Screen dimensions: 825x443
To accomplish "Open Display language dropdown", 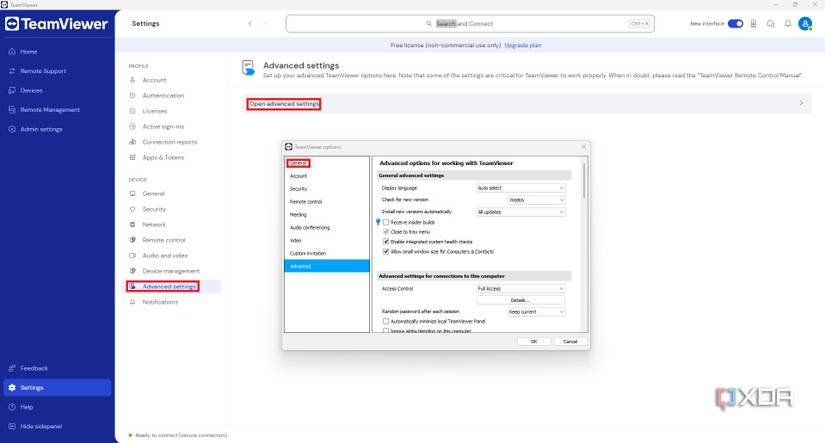I will [520, 188].
